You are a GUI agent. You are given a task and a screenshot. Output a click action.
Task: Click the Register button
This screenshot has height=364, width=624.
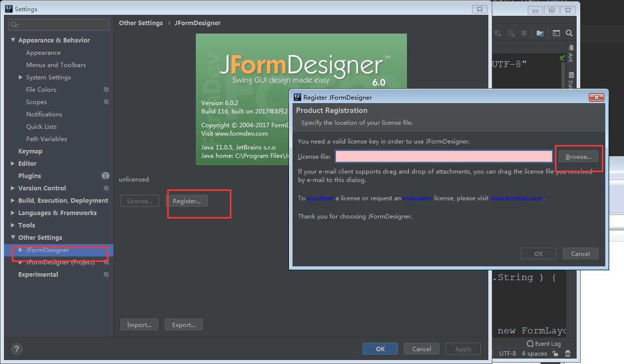click(187, 201)
